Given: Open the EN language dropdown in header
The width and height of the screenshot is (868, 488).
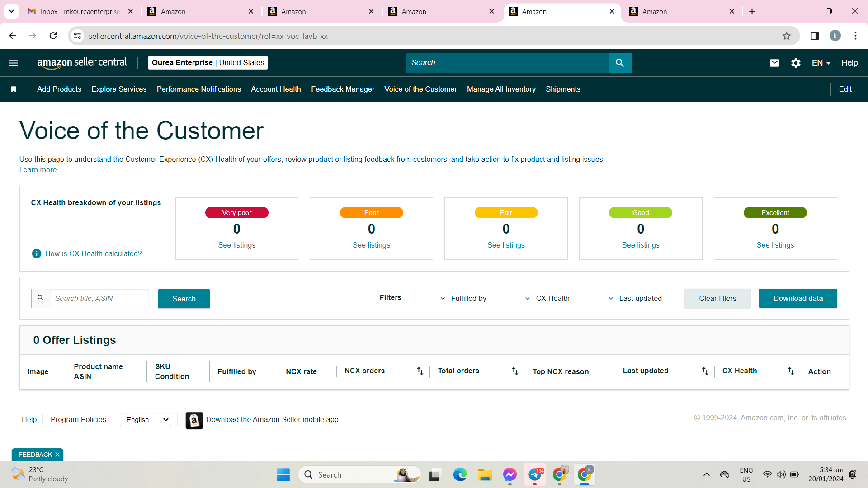Looking at the screenshot, I should 821,63.
